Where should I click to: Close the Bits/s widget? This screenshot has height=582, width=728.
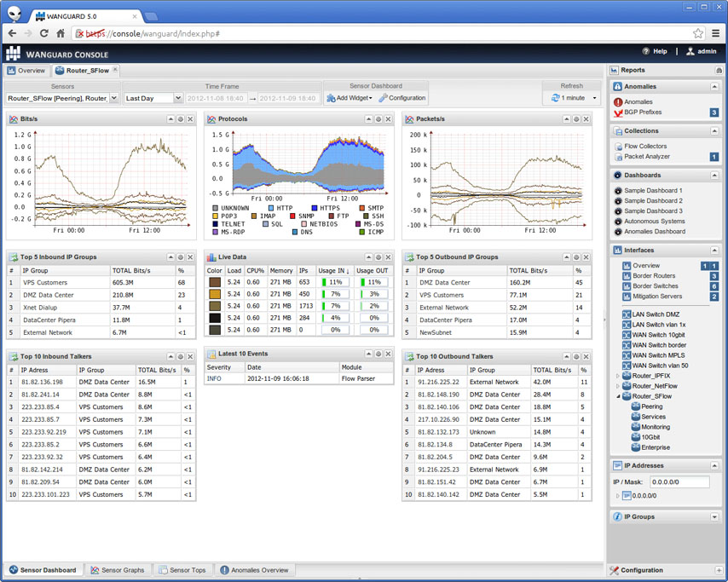click(x=190, y=119)
